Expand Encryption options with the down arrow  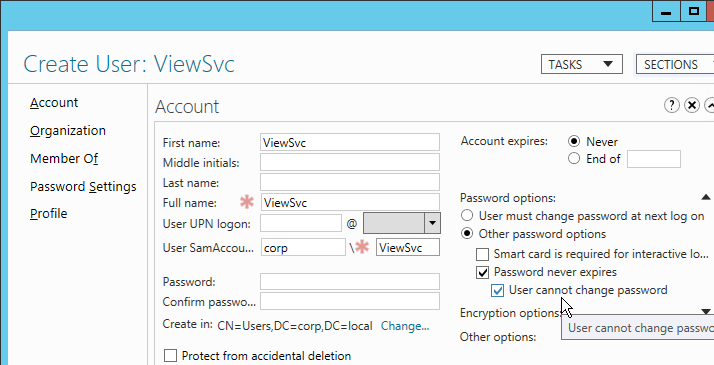705,312
